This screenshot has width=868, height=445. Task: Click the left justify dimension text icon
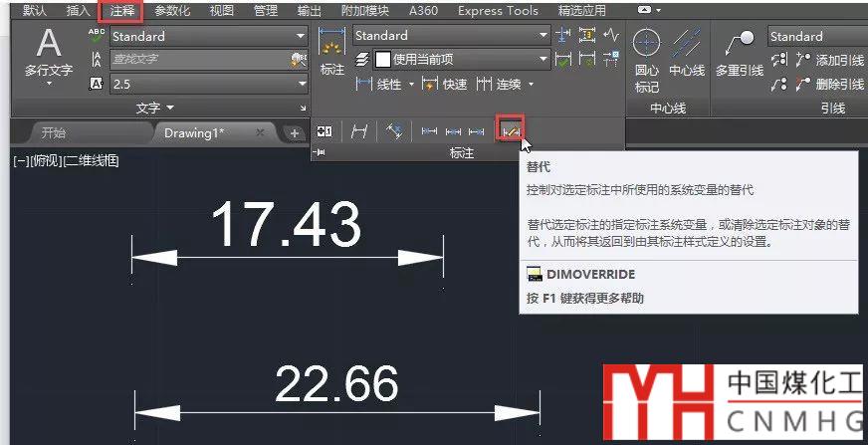(x=429, y=131)
